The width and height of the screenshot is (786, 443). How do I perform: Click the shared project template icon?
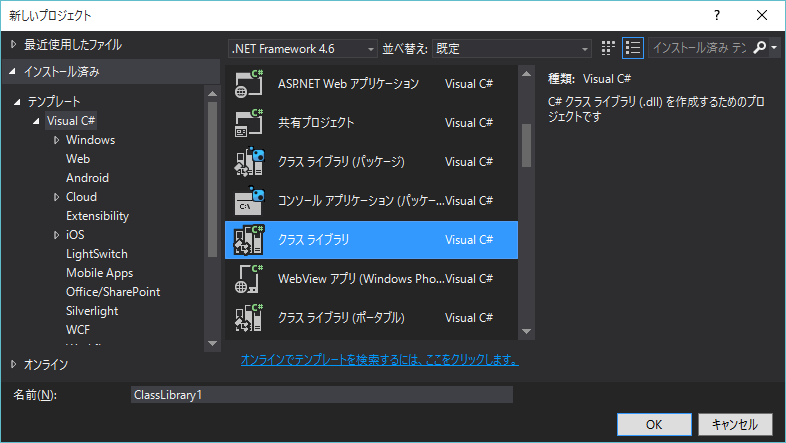tap(249, 123)
